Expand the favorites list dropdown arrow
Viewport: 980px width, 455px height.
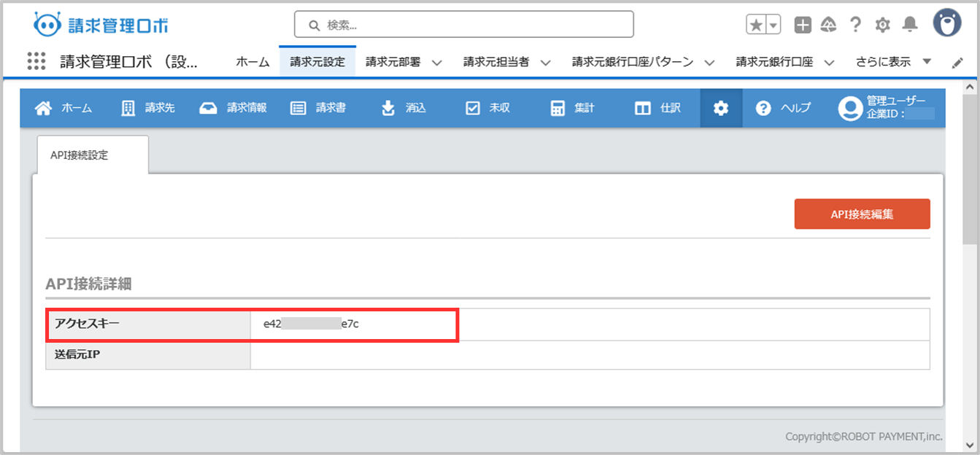coord(773,25)
